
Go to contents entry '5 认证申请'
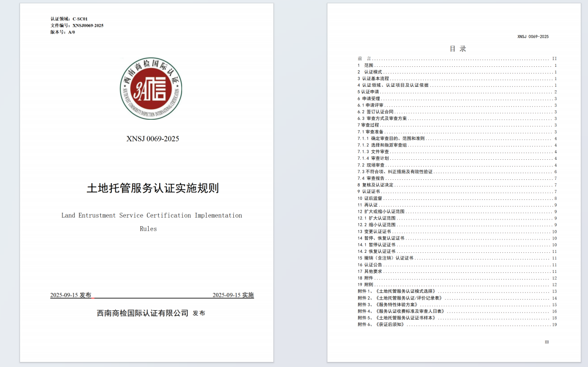457,92
